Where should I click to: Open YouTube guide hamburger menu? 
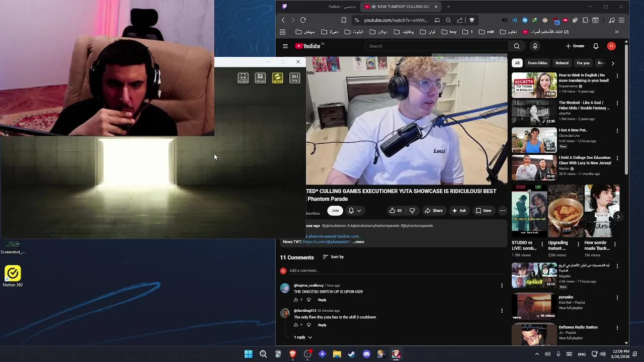[x=285, y=46]
